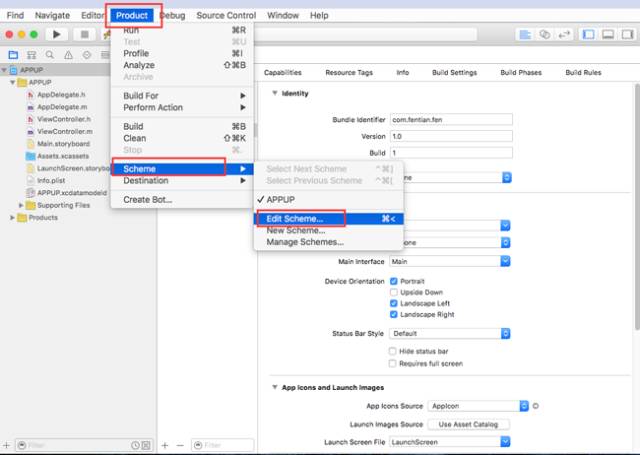Click the Build number field
Viewport: 640px width, 455px height.
point(451,153)
